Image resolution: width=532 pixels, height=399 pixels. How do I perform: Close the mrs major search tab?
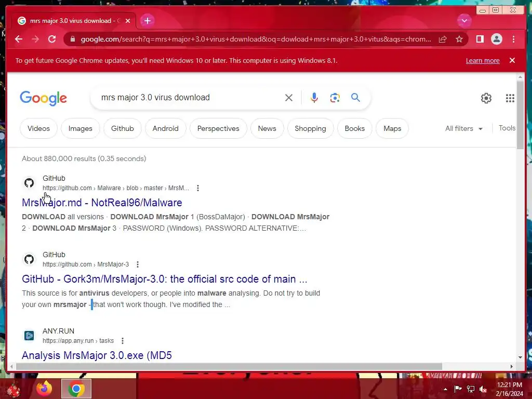pyautogui.click(x=128, y=21)
